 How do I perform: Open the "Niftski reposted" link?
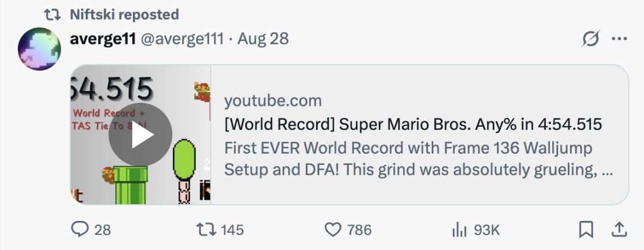[x=124, y=14]
